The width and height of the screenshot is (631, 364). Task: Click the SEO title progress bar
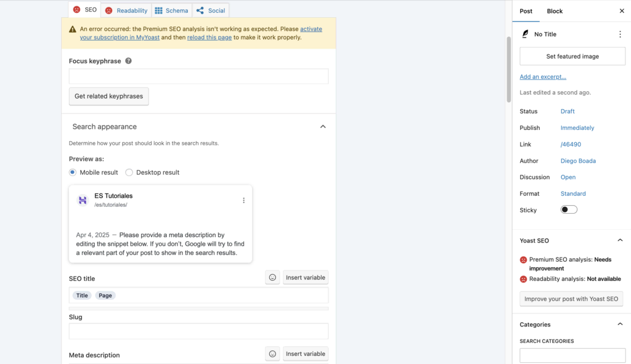coord(198,309)
